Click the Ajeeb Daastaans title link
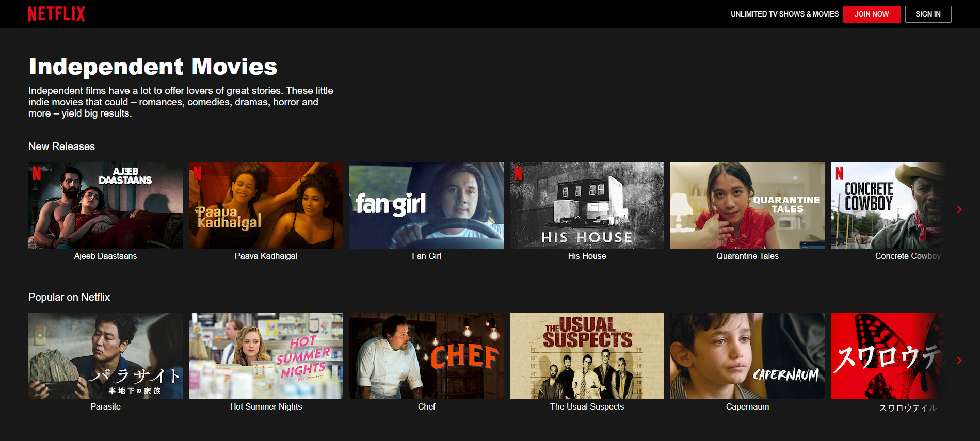Screen dimensions: 980x441 tap(105, 256)
